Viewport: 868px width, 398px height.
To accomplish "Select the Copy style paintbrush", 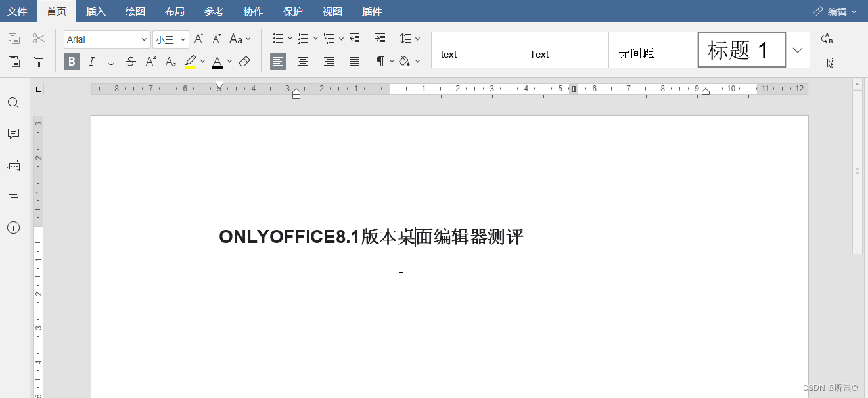I will [x=39, y=62].
